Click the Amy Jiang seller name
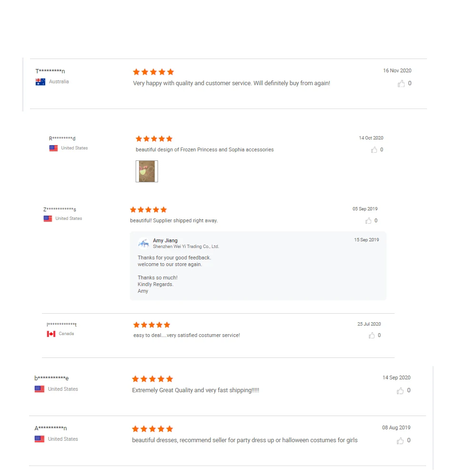Viewport: 476px width, 476px height. (x=165, y=241)
